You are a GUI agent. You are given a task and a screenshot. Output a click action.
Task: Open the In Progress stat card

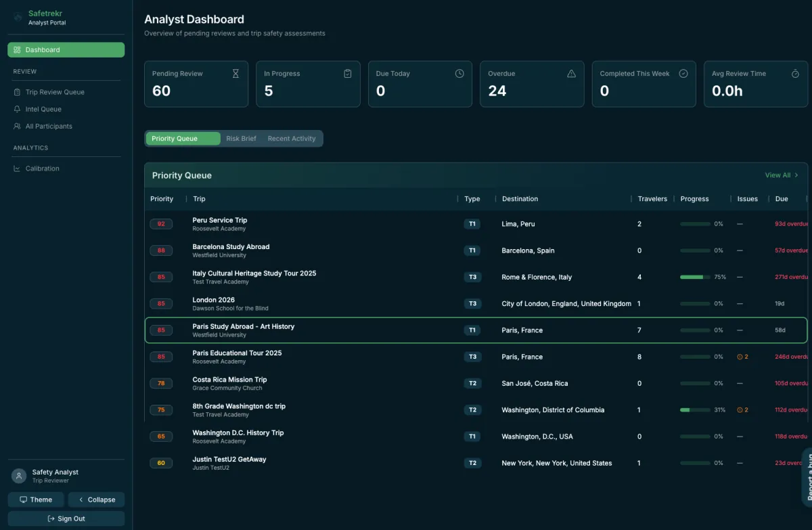click(x=308, y=84)
